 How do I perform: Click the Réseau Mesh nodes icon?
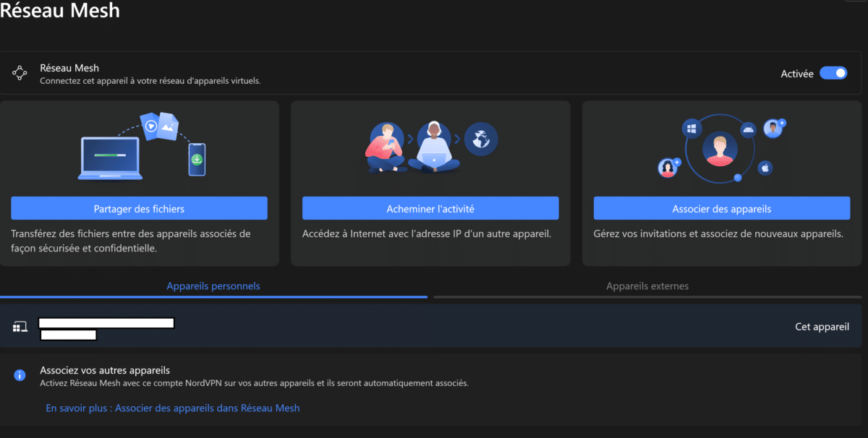[20, 73]
